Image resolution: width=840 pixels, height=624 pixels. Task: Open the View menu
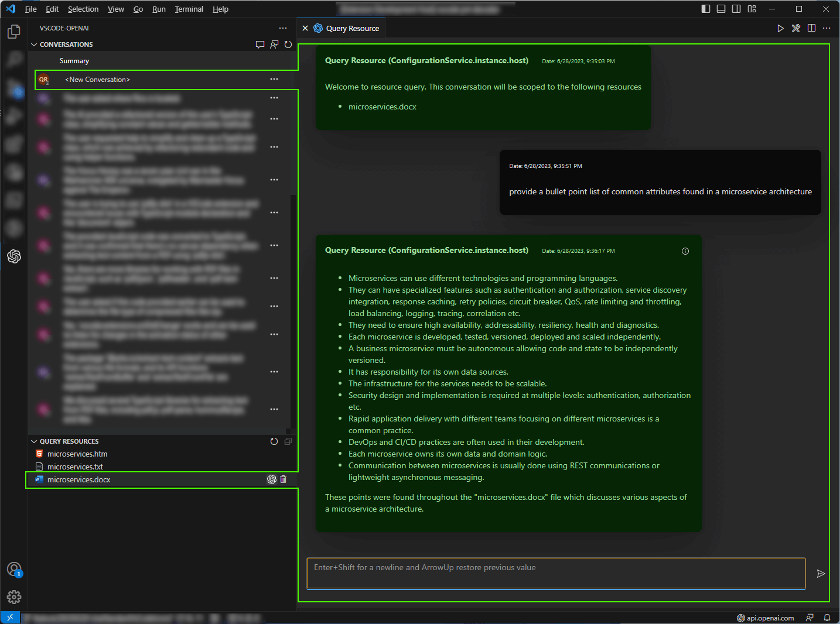(116, 9)
